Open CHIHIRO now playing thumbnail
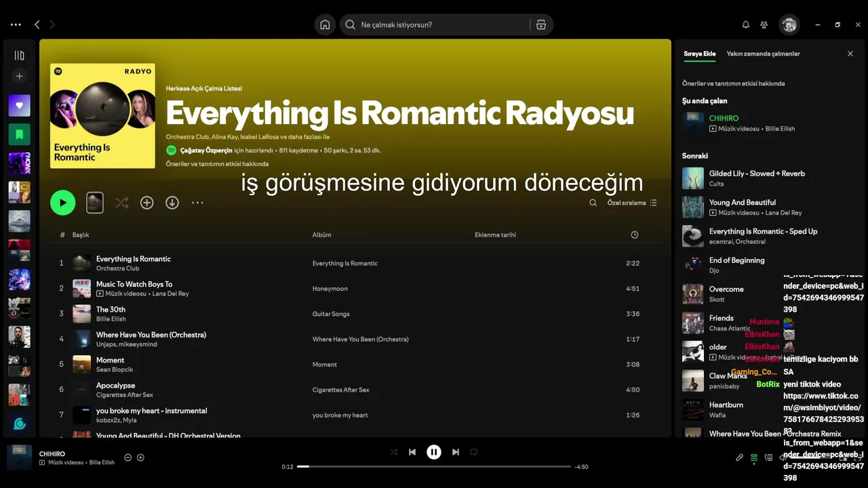Image resolution: width=868 pixels, height=488 pixels. coord(19,457)
